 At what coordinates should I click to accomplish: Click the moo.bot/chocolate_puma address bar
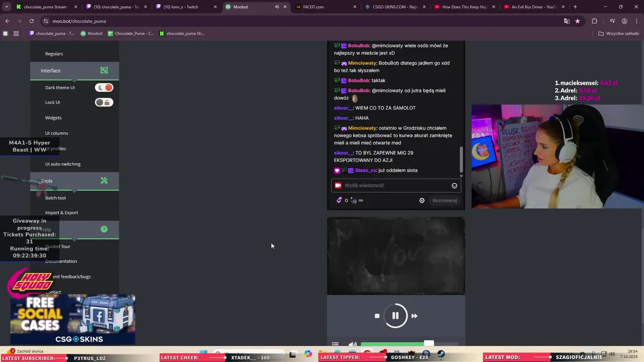302,21
